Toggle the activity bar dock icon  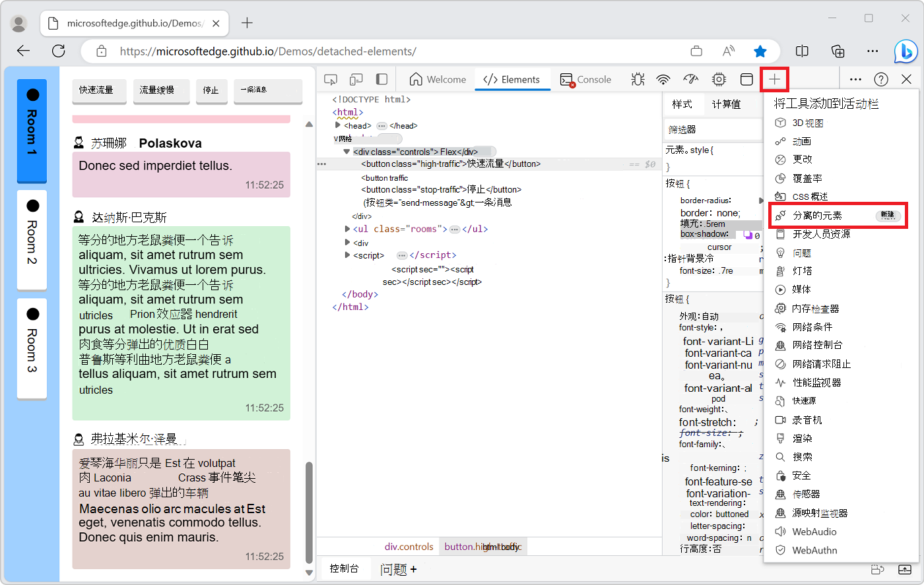381,80
